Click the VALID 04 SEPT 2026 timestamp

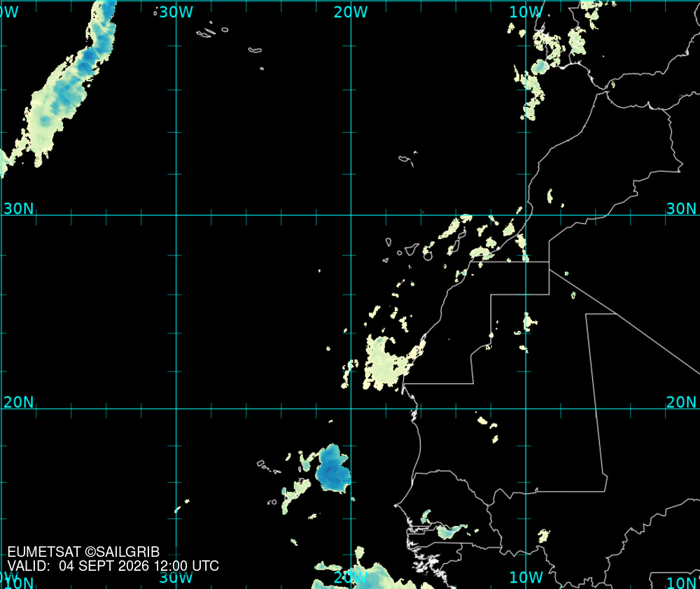click(x=113, y=566)
